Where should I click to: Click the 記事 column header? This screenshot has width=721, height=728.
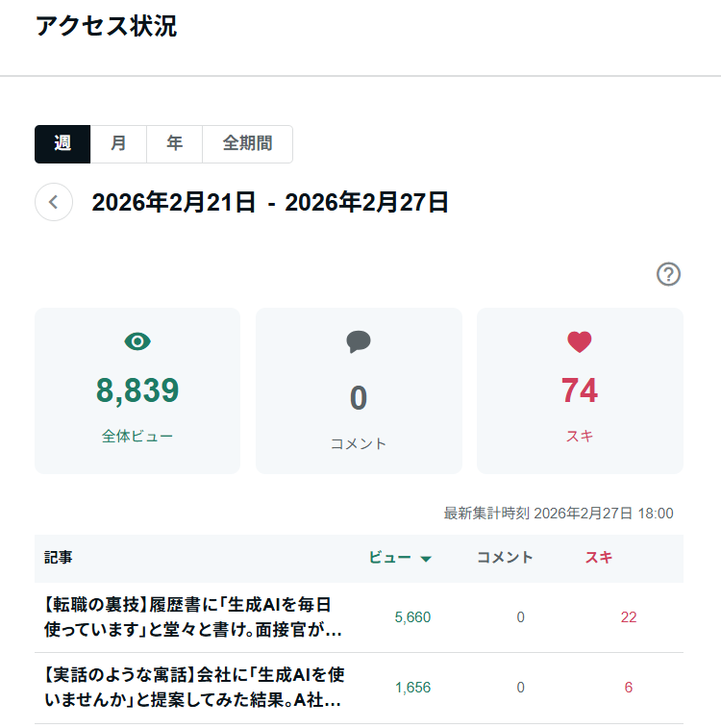(58, 558)
